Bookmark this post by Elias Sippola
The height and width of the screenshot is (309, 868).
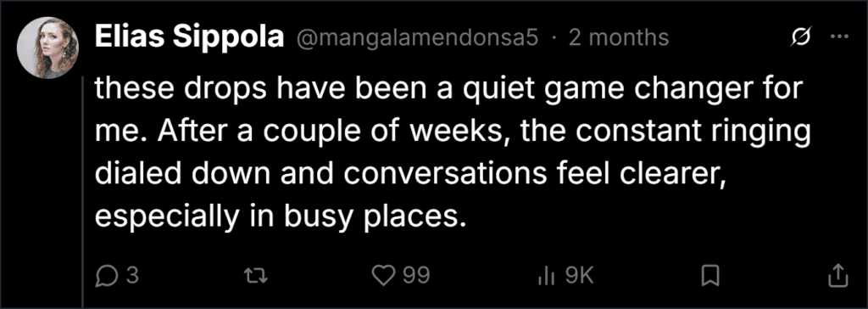709,275
